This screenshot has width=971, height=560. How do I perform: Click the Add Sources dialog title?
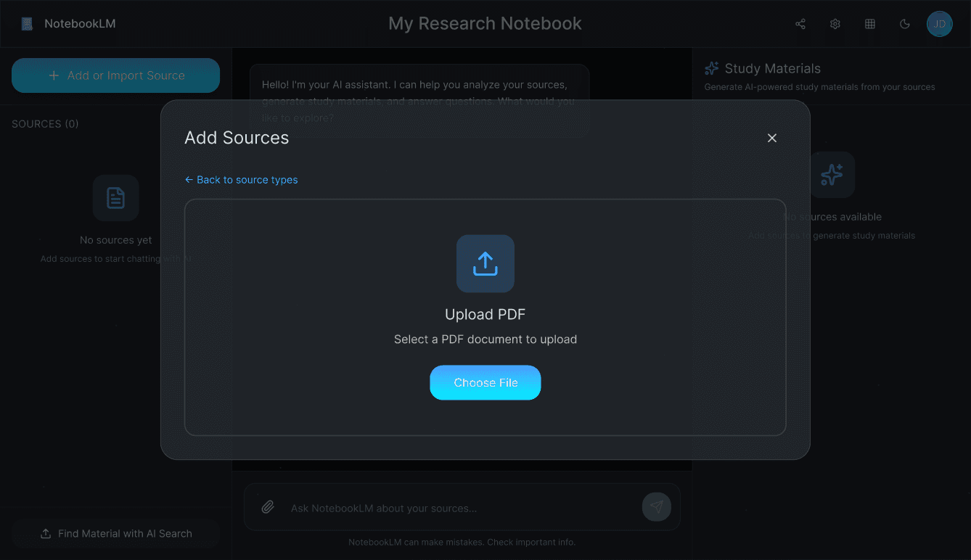[x=237, y=138]
